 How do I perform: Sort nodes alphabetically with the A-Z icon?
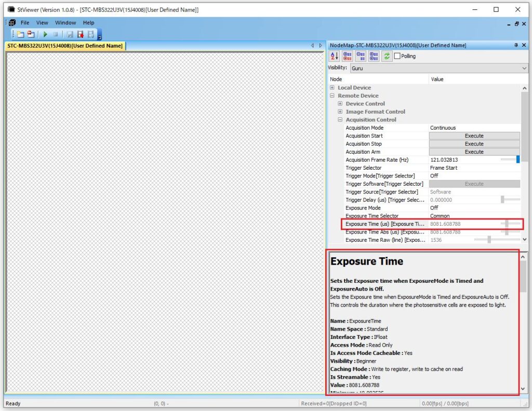click(x=335, y=56)
